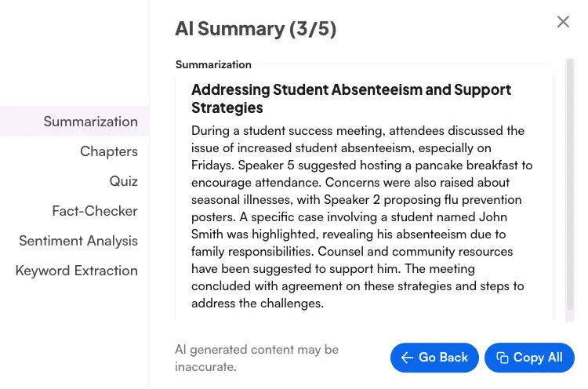Image resolution: width=588 pixels, height=389 pixels.
Task: Select the Summarization sidebar tab
Action: tap(90, 122)
